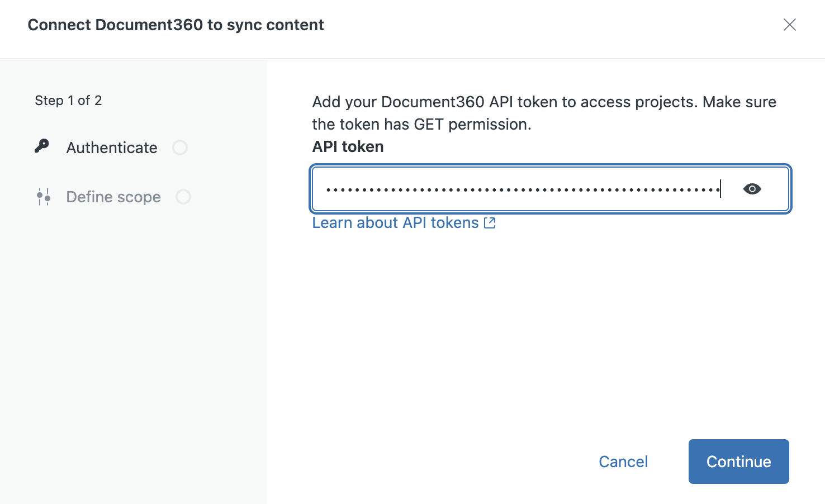Viewport: 825px width, 504px height.
Task: Click the key icon beside Authenticate
Action: 42,146
